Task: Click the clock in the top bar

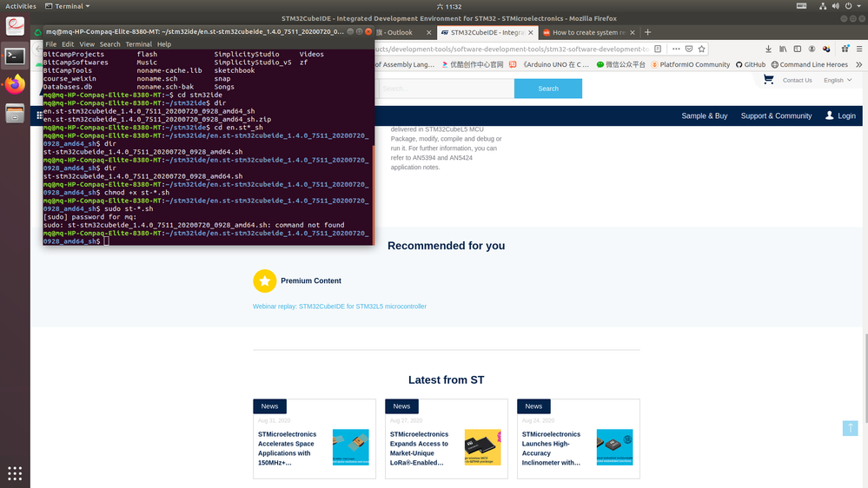Action: [x=449, y=6]
